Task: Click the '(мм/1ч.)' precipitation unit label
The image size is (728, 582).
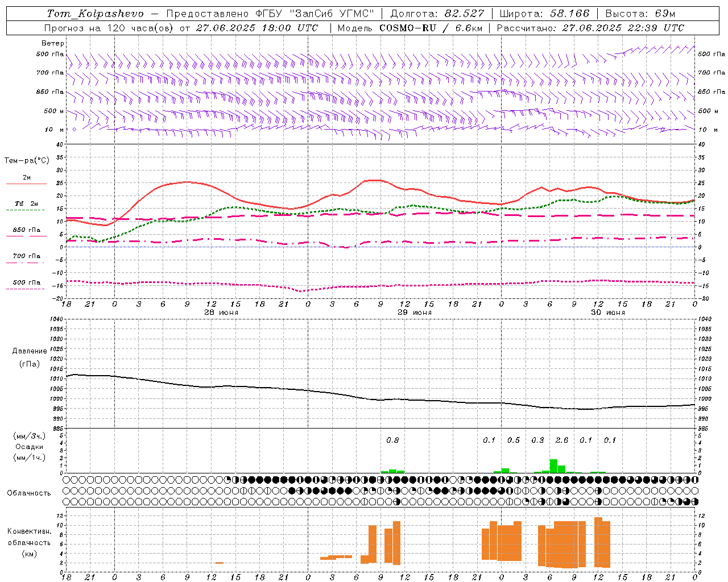Action: (30, 457)
